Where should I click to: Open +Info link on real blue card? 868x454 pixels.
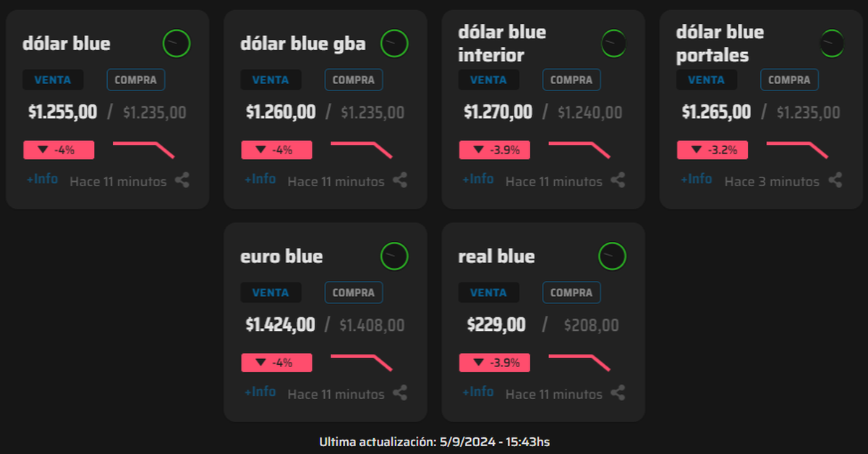[478, 392]
